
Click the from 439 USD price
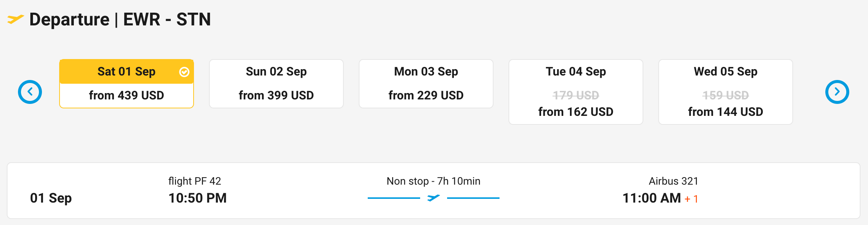coord(126,95)
